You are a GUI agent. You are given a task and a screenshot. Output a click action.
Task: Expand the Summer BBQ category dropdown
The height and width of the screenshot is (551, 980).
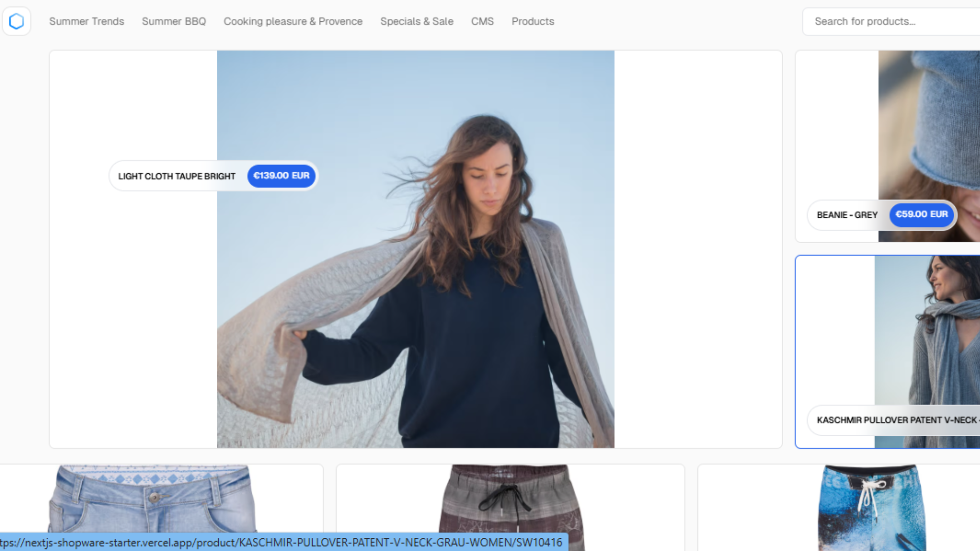pyautogui.click(x=174, y=21)
